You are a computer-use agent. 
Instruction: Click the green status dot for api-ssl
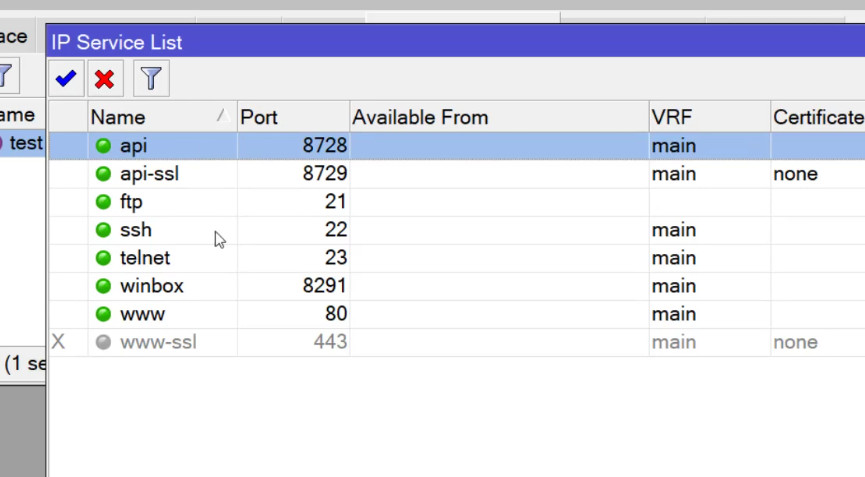coord(103,174)
